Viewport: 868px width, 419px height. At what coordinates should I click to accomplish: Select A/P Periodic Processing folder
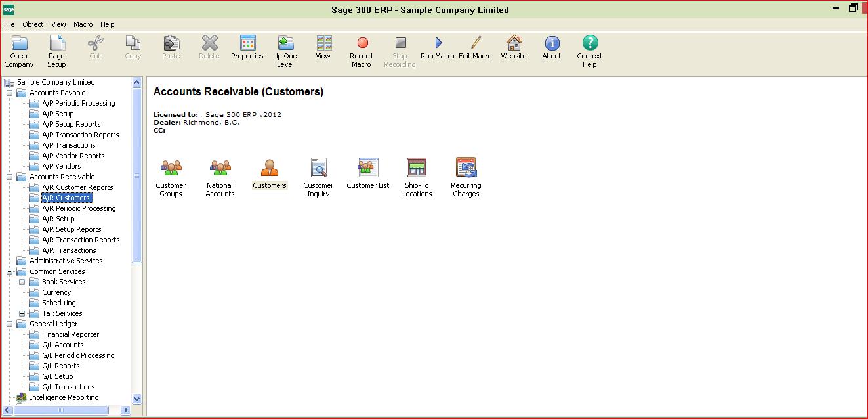(78, 103)
